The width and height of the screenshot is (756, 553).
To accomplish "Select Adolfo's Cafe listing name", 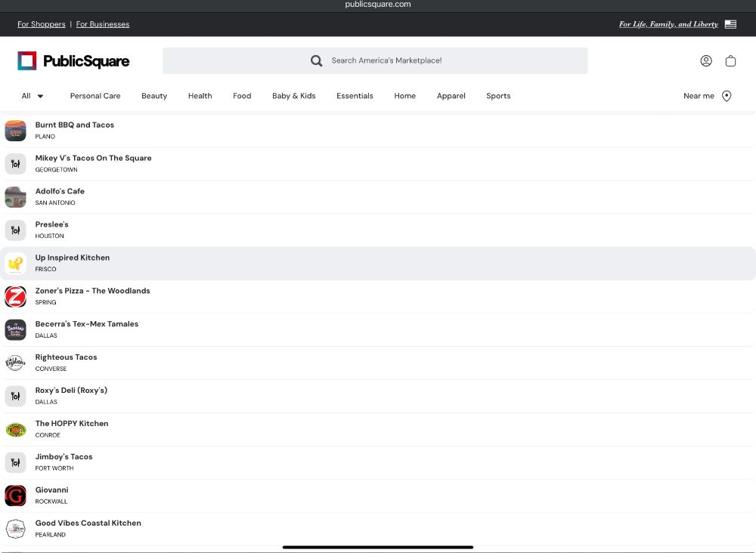I will pyautogui.click(x=60, y=191).
